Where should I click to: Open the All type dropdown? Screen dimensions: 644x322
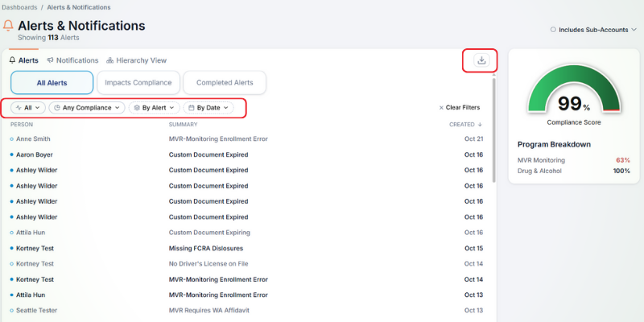tap(28, 107)
